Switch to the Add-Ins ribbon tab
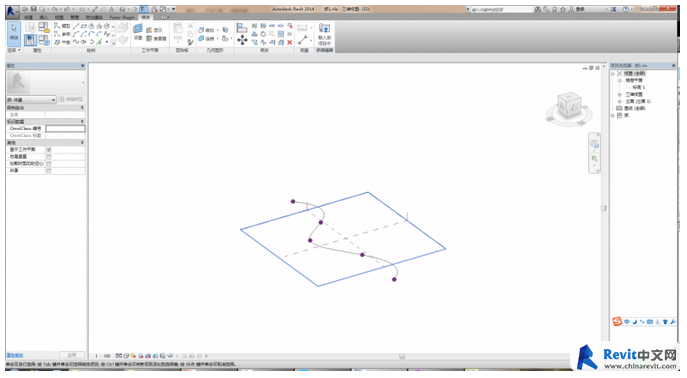This screenshot has height=378, width=687. coord(94,18)
